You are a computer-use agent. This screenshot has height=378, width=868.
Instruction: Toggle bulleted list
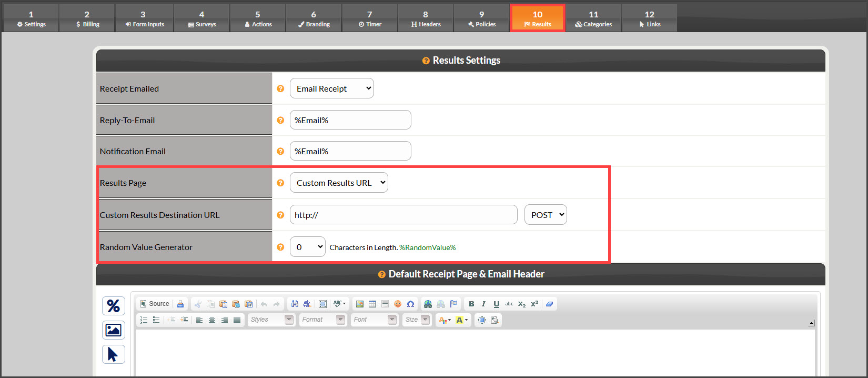(x=156, y=320)
